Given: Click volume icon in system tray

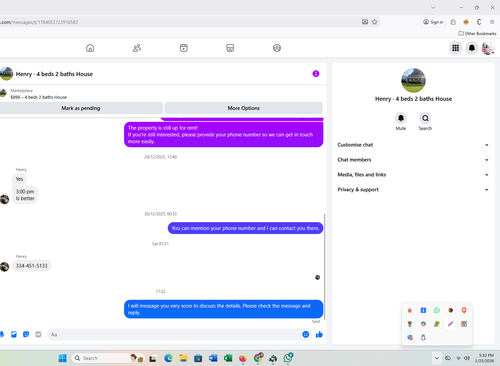Looking at the screenshot, I should click(467, 358).
